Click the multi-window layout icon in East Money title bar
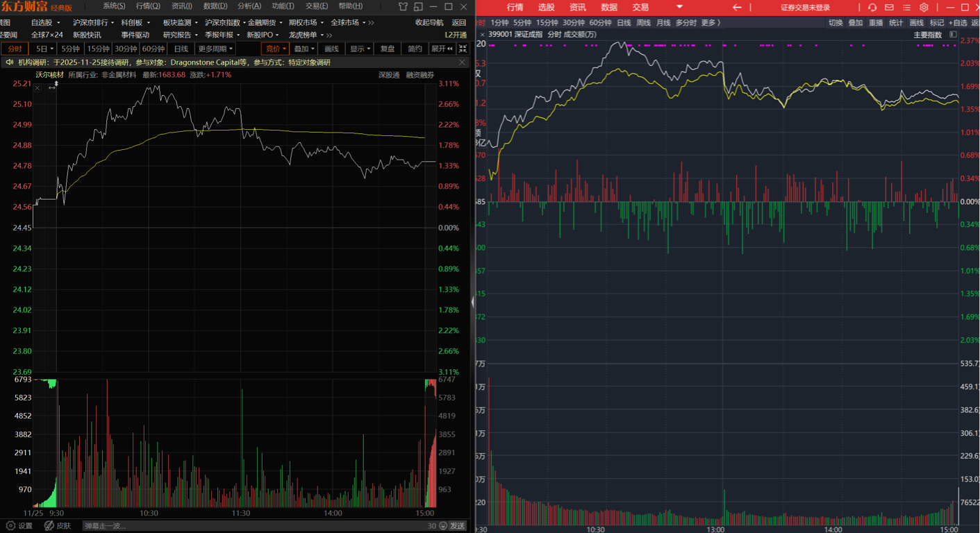The image size is (980, 533). point(418,7)
